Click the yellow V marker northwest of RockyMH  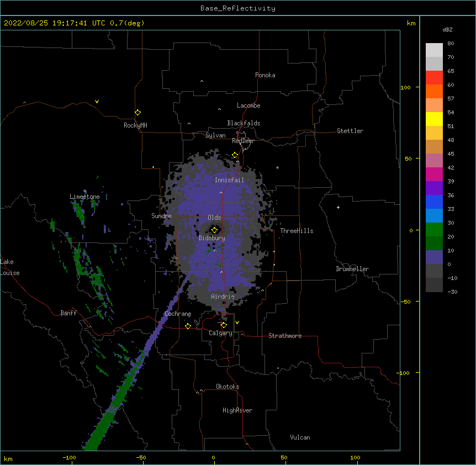(x=97, y=102)
